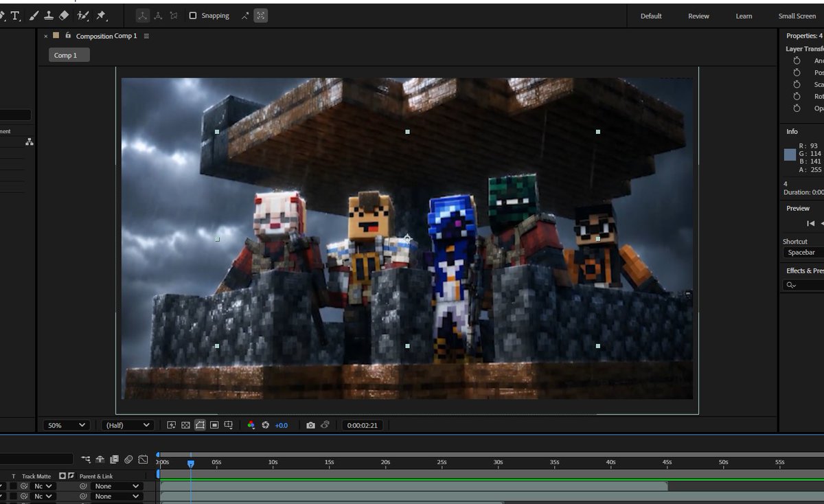The width and height of the screenshot is (824, 504).
Task: Open the Spacebar shortcut dropdown
Action: 803,253
